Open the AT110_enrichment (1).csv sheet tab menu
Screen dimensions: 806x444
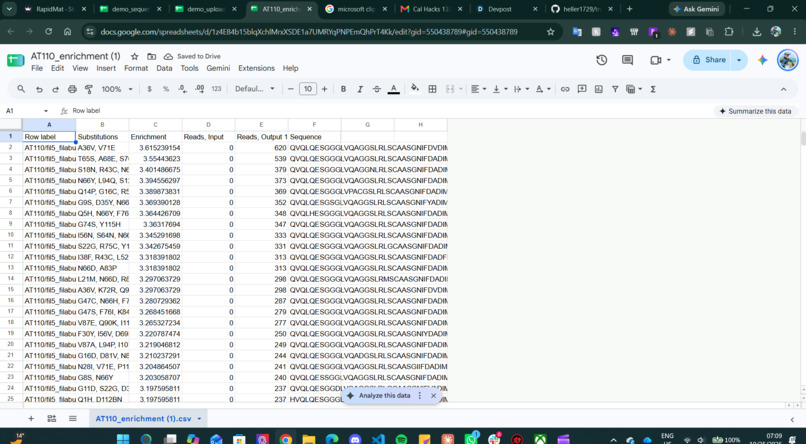pyautogui.click(x=199, y=419)
